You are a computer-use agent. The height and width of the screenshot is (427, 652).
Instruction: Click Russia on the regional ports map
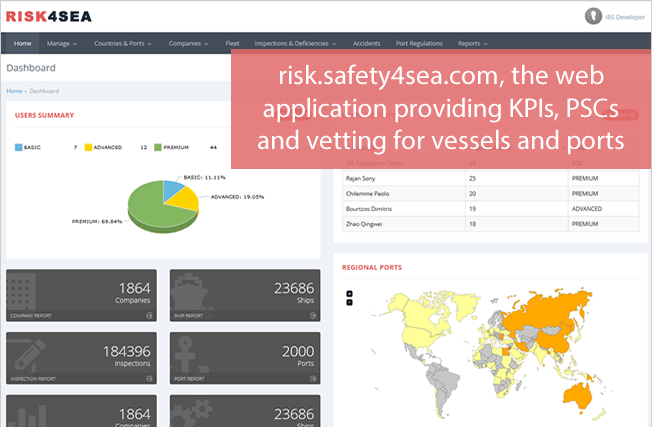pos(545,310)
